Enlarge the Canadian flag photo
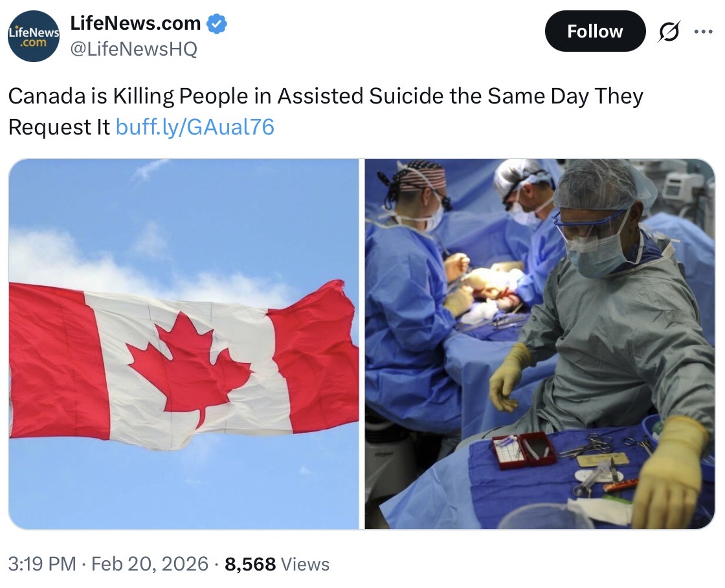 [x=184, y=344]
